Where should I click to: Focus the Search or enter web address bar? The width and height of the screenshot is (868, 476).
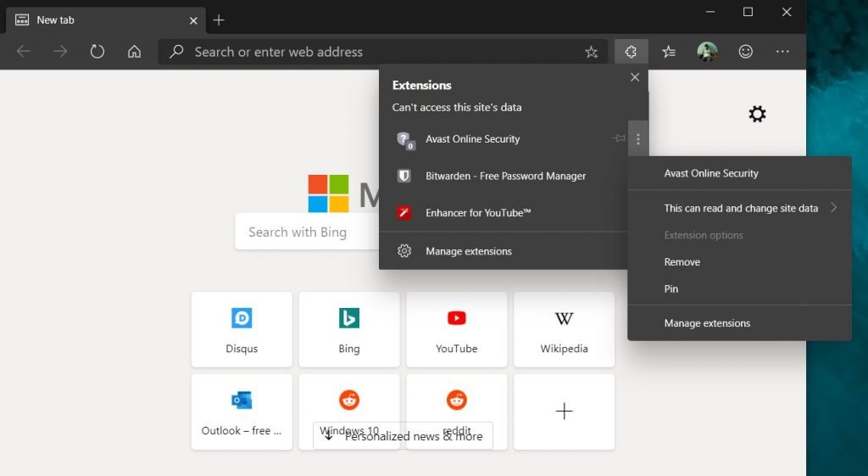coord(382,52)
